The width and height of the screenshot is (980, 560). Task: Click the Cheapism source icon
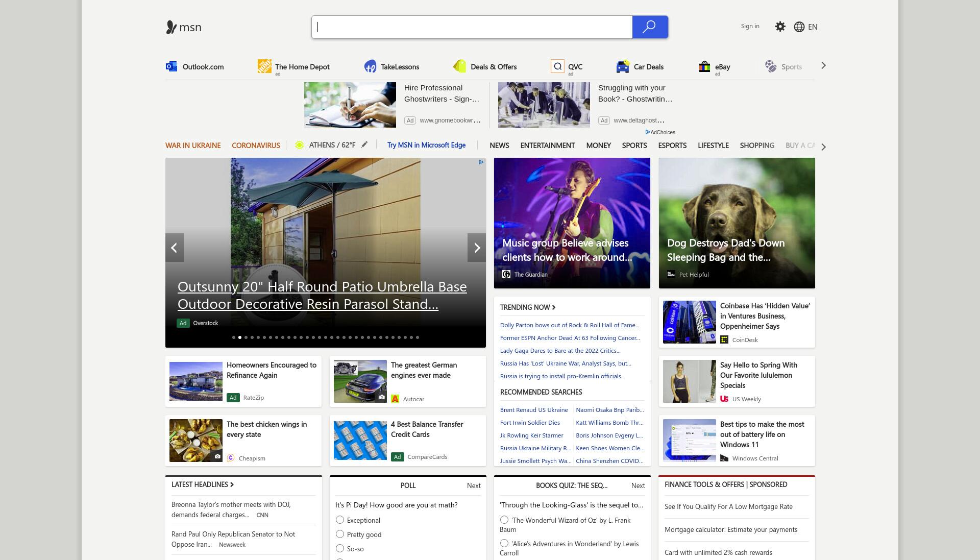click(x=231, y=458)
